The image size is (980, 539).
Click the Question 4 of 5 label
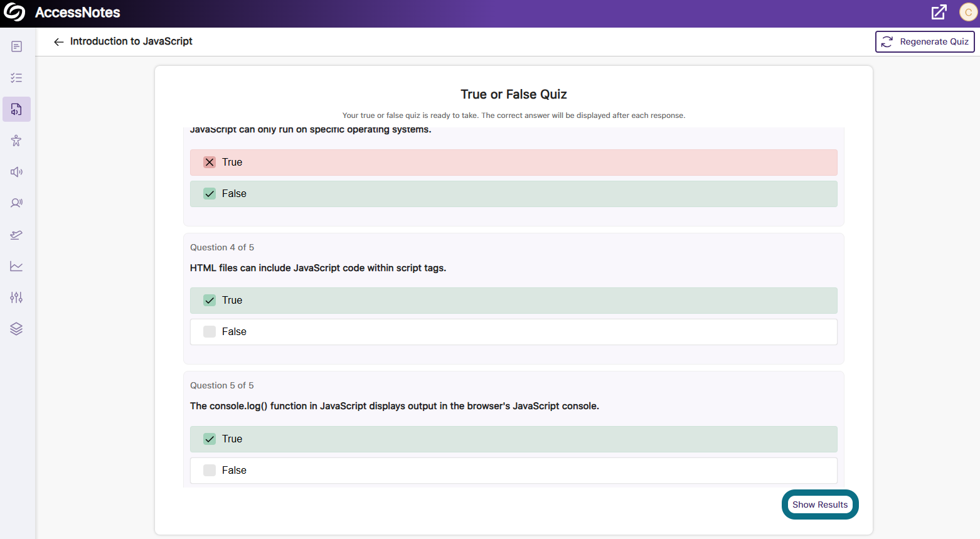click(x=222, y=247)
